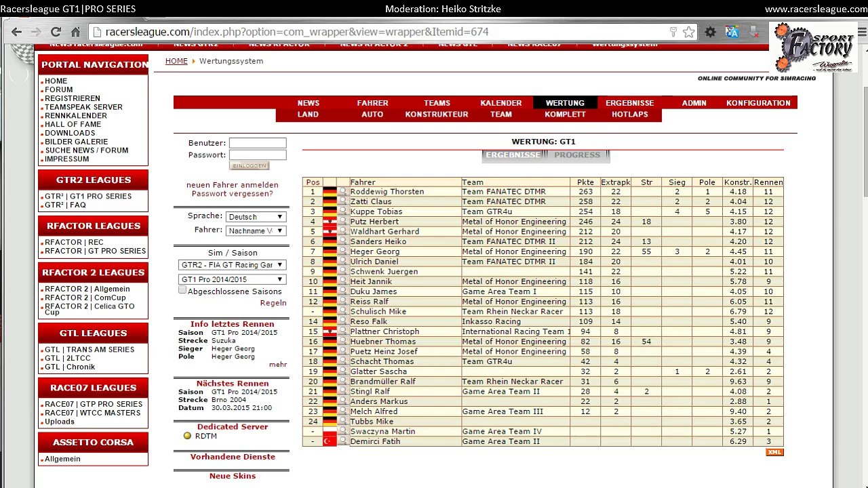Open the Sprache language dropdown
The height and width of the screenshot is (488, 868).
point(256,217)
